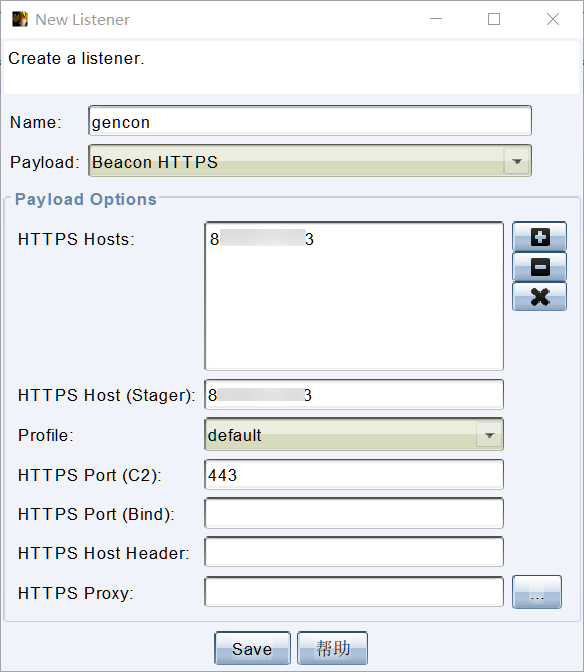Click the HTTPS Host (Stager) field
Viewport: 584px width, 672px height.
pos(354,394)
